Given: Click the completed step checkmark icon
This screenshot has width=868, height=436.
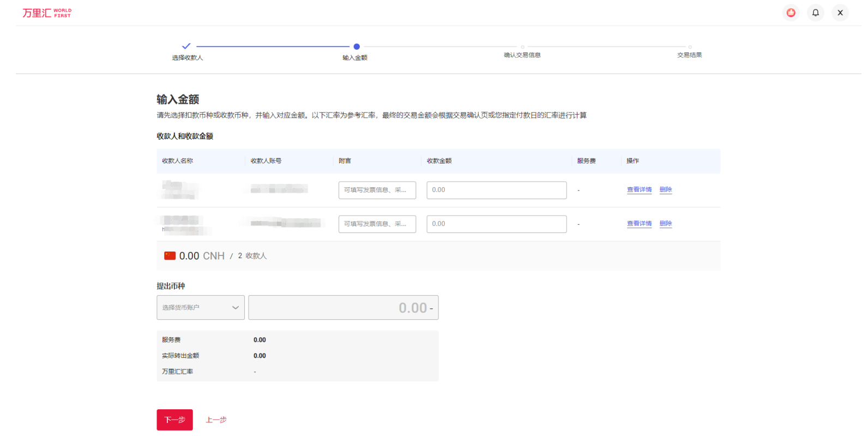Looking at the screenshot, I should coord(186,46).
